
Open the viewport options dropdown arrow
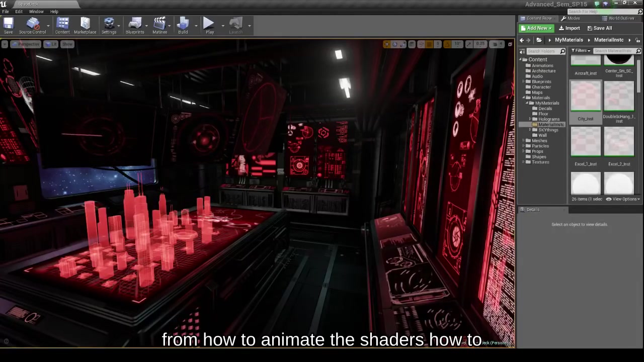pyautogui.click(x=5, y=44)
